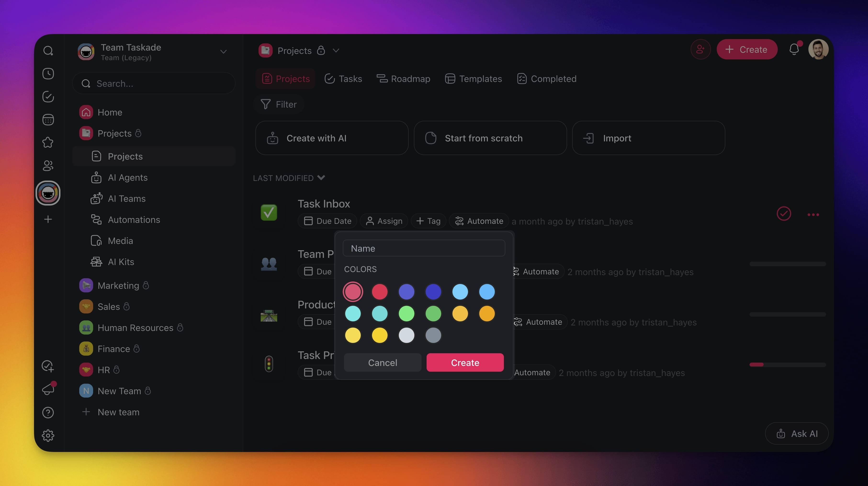
Task: Expand the Team Taskade workspace switcher
Action: tap(223, 52)
